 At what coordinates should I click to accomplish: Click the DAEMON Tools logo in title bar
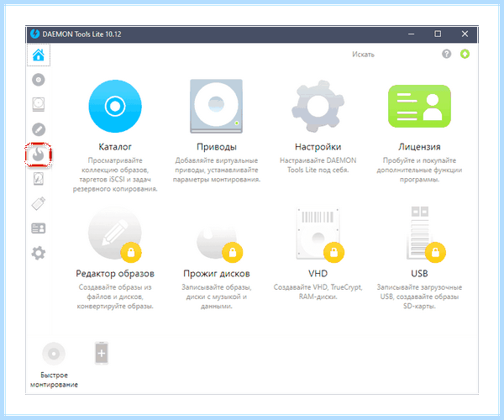coord(34,34)
